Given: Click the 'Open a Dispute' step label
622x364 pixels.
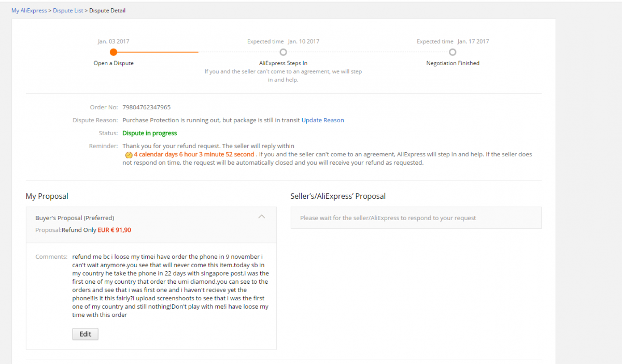Looking at the screenshot, I should tap(114, 63).
